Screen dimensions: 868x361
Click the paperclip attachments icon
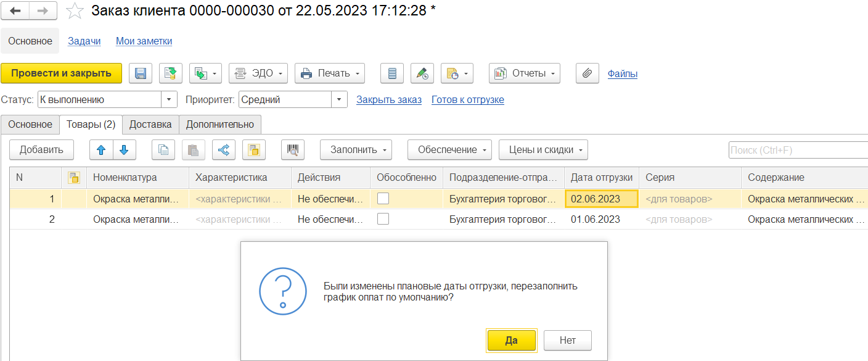point(588,73)
